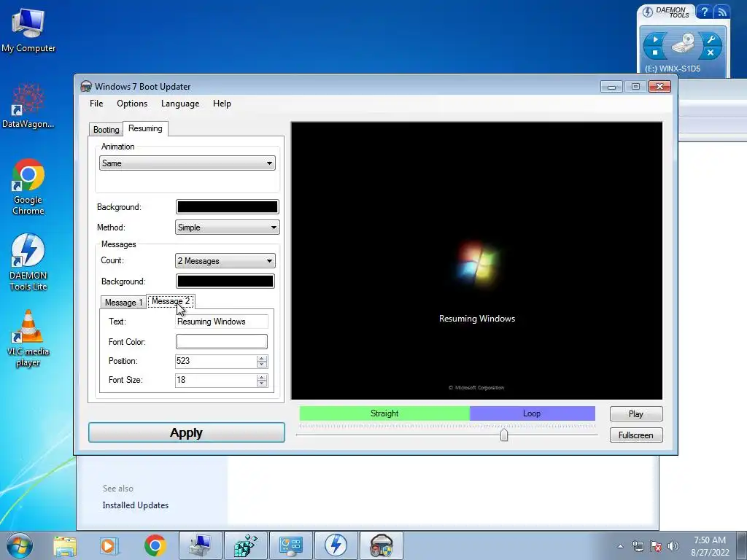Click the Fullscreen button

tap(636, 435)
